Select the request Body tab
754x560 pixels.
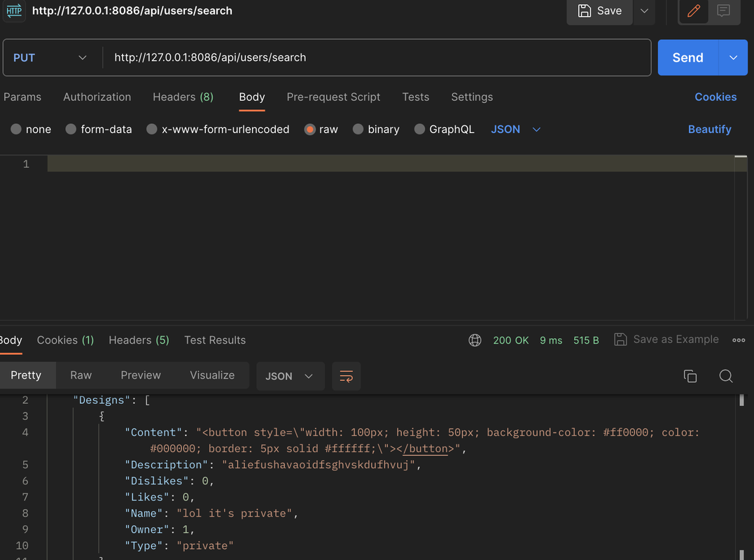coord(252,97)
